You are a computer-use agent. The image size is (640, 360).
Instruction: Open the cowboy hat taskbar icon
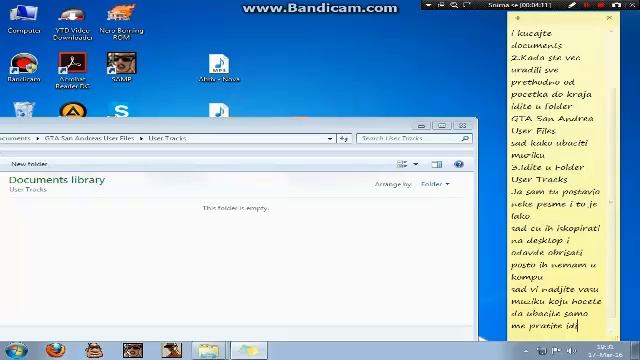tap(171, 350)
